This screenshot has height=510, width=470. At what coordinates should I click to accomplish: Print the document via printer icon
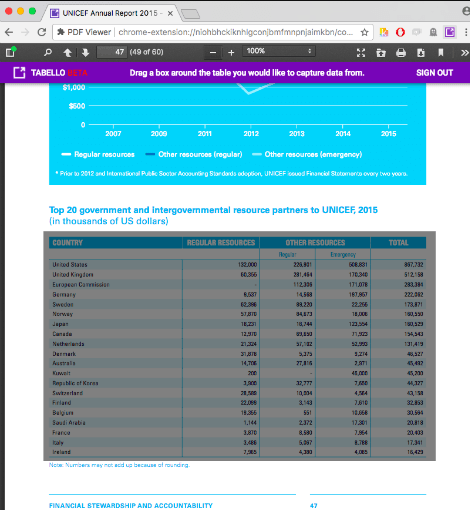point(401,53)
